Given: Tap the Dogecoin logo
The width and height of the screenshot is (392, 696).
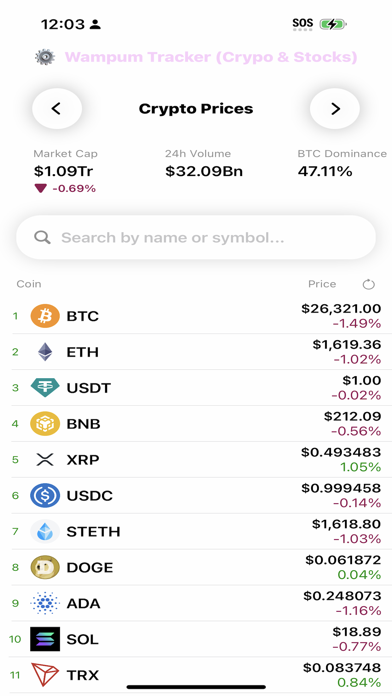Looking at the screenshot, I should pyautogui.click(x=45, y=567).
